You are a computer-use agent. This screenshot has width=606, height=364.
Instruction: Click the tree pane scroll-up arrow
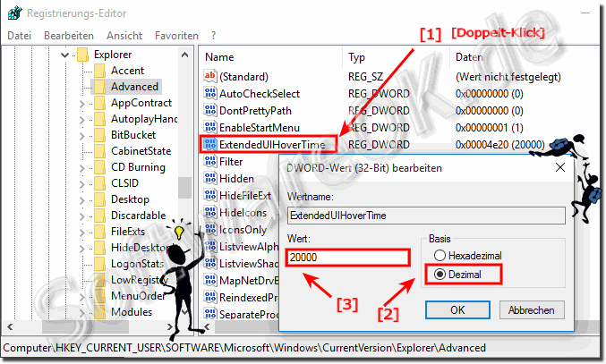click(x=184, y=55)
